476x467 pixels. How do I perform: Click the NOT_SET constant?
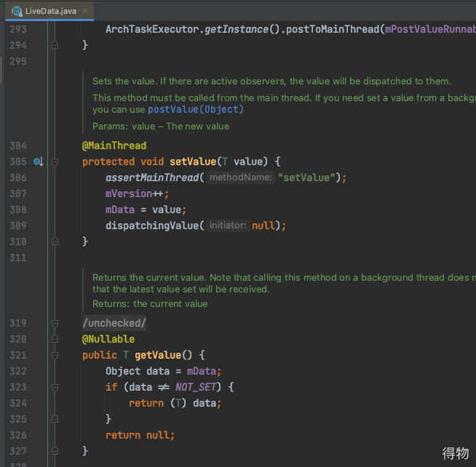(197, 387)
